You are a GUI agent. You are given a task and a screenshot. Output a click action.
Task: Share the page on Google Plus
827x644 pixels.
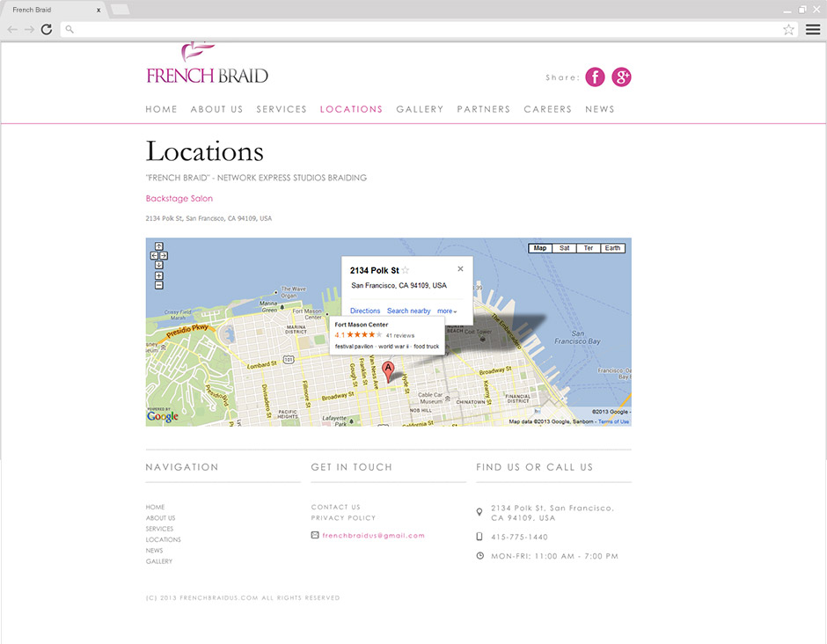tap(621, 77)
